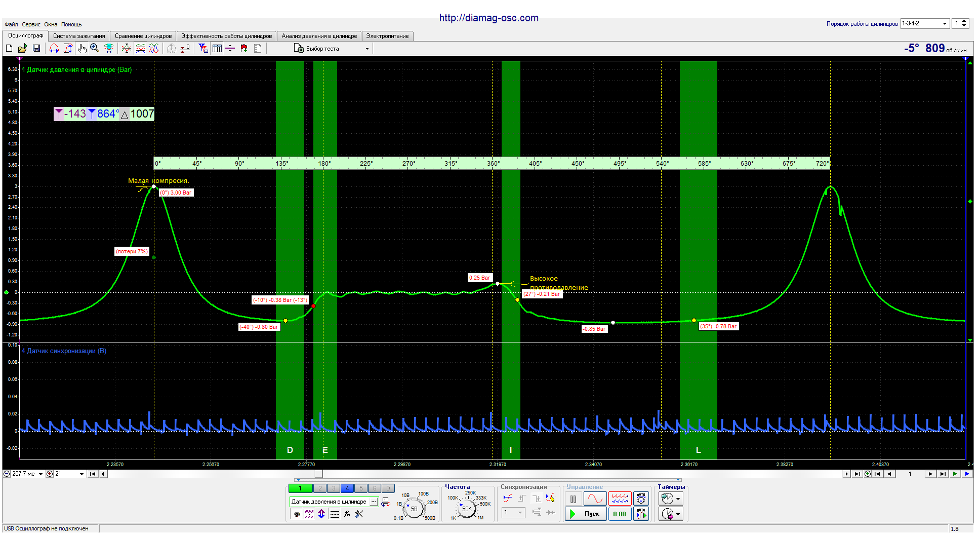Viewport: 980px width, 535px height.
Task: Open the Окна menu
Action: click(x=51, y=24)
